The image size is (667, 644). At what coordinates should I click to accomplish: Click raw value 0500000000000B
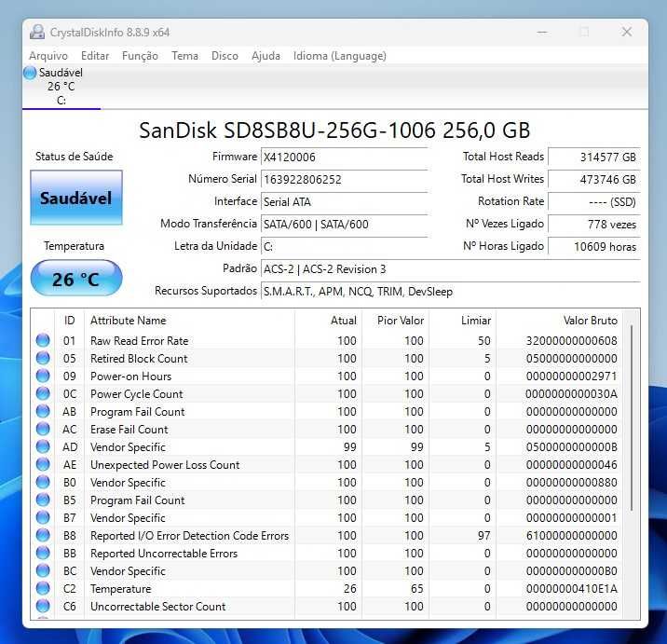click(571, 447)
